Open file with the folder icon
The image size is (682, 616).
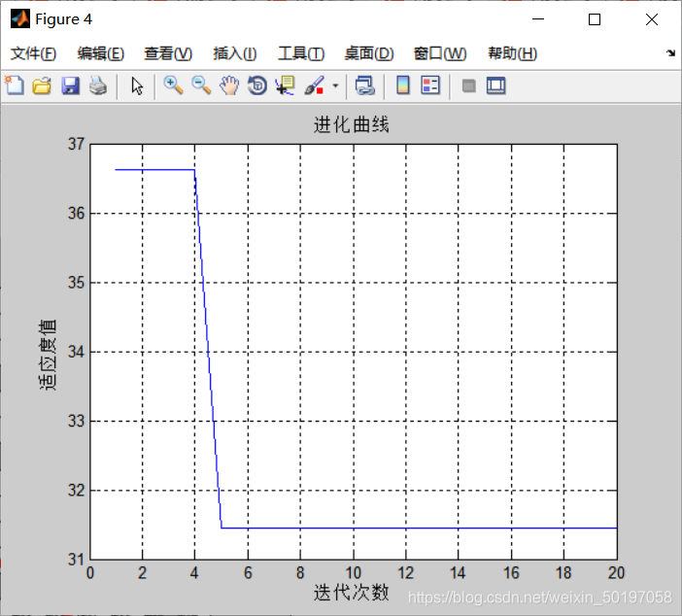[42, 86]
